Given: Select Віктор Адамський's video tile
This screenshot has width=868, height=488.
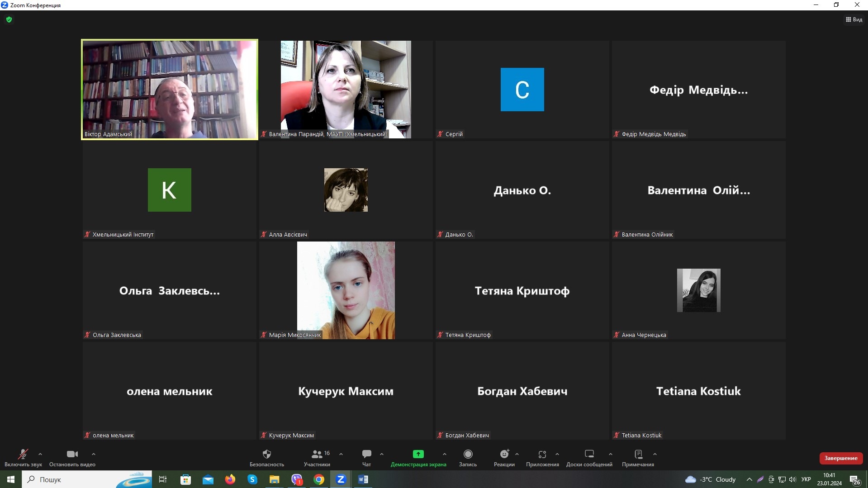Looking at the screenshot, I should (x=170, y=90).
